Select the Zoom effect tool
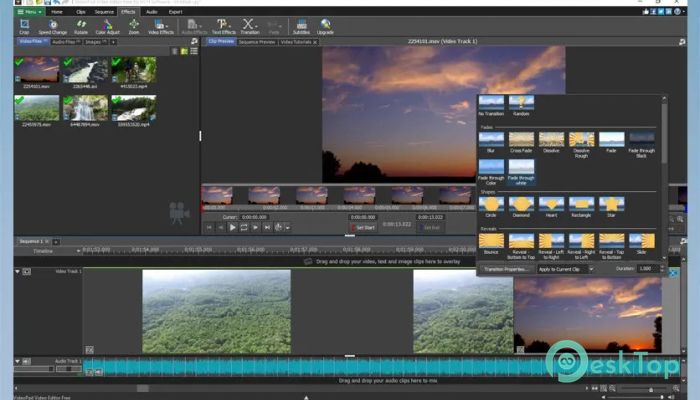Screen dimensions: 700x400 pyautogui.click(x=134, y=27)
